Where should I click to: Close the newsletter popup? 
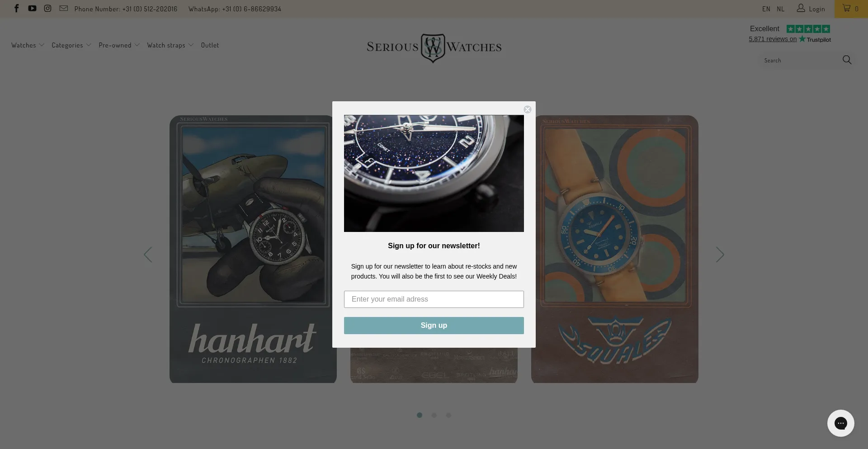[x=527, y=109]
